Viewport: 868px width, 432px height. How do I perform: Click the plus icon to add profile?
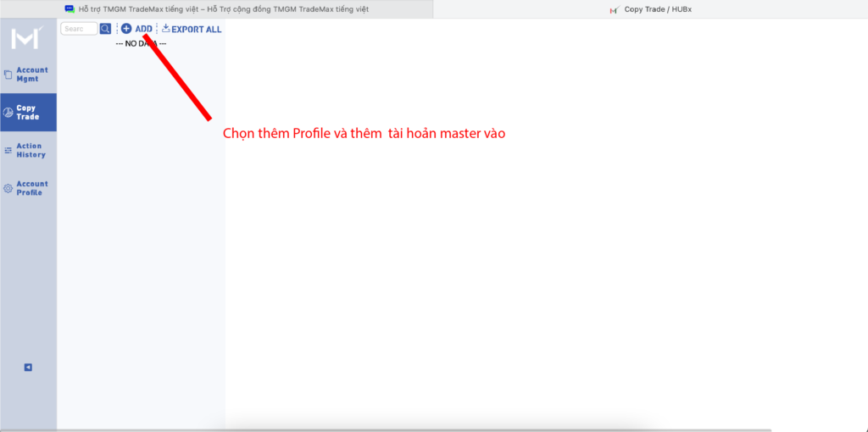tap(126, 29)
